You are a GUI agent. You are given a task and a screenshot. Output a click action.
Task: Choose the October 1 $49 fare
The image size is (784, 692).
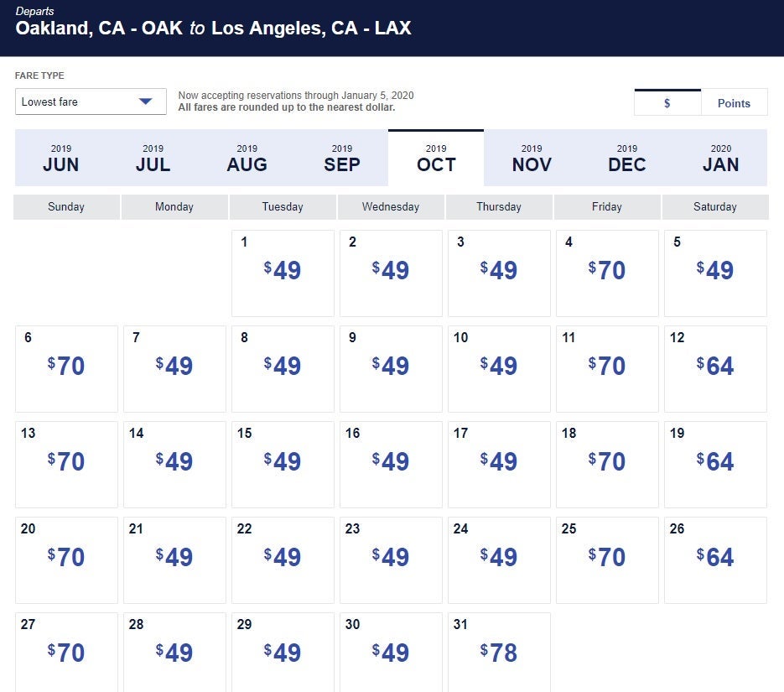click(x=283, y=273)
